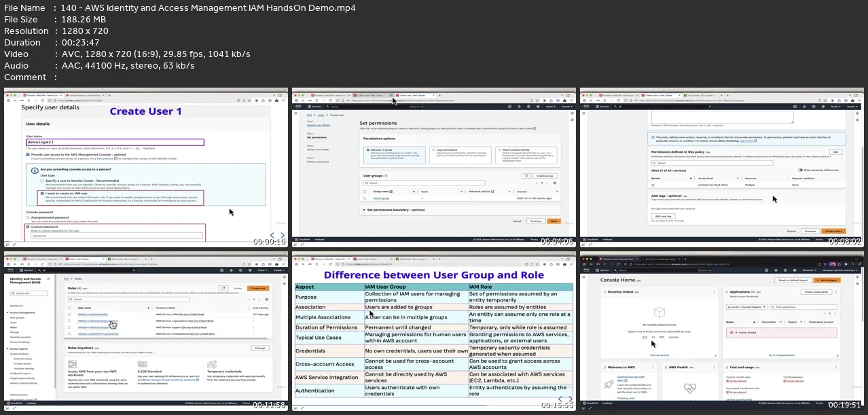Click the orange 'Create policy' button
The width and height of the screenshot is (868, 415).
point(834,231)
